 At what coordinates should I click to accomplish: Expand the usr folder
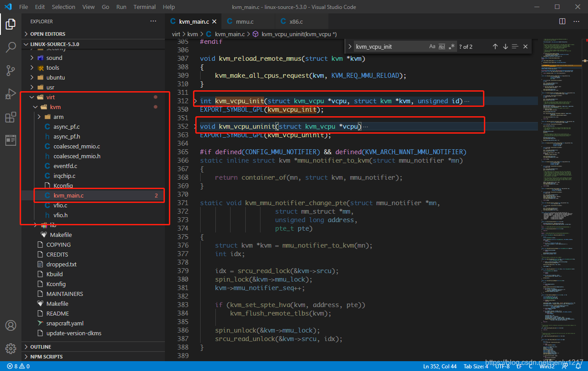tap(93, 87)
